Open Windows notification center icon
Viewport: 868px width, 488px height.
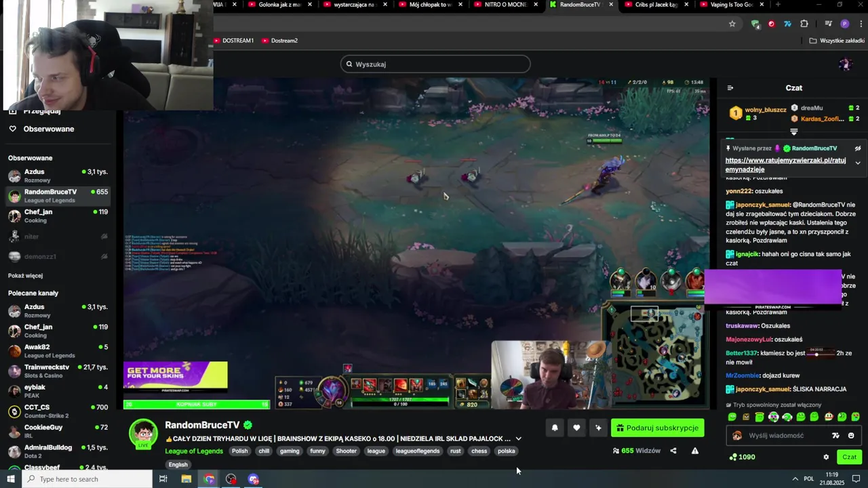(x=856, y=479)
